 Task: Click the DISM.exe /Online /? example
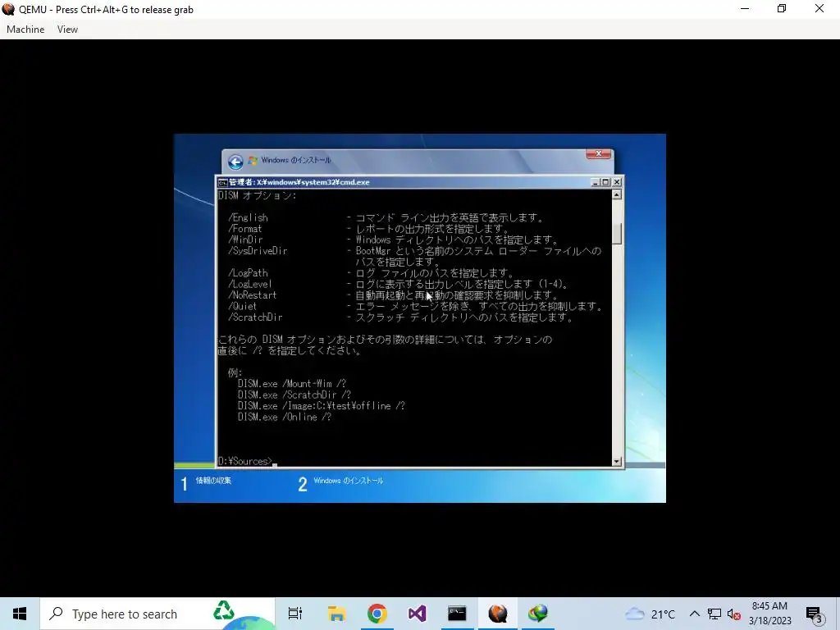coord(285,417)
